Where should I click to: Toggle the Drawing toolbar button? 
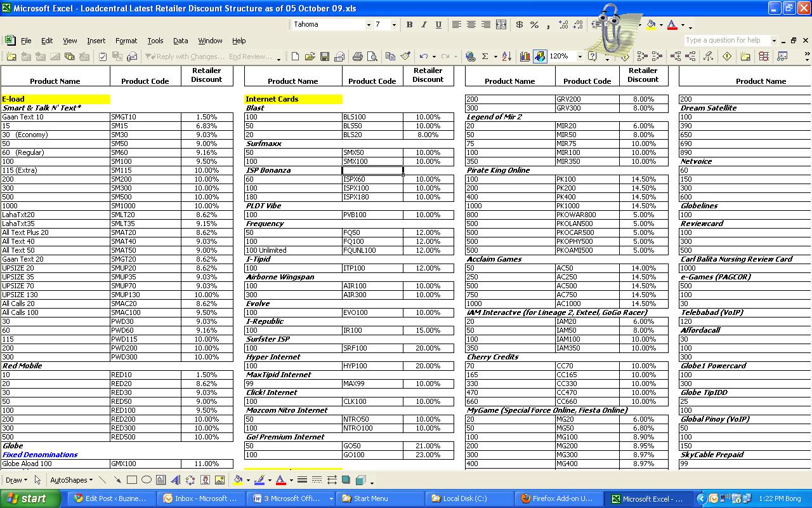[540, 57]
